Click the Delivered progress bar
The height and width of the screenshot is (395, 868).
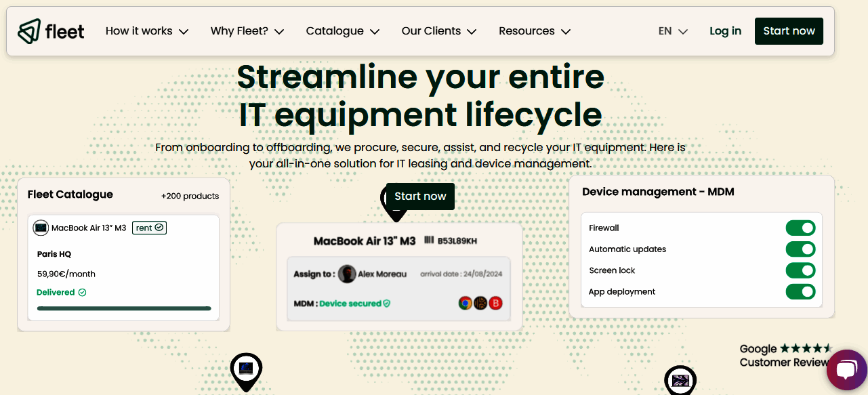tap(124, 308)
